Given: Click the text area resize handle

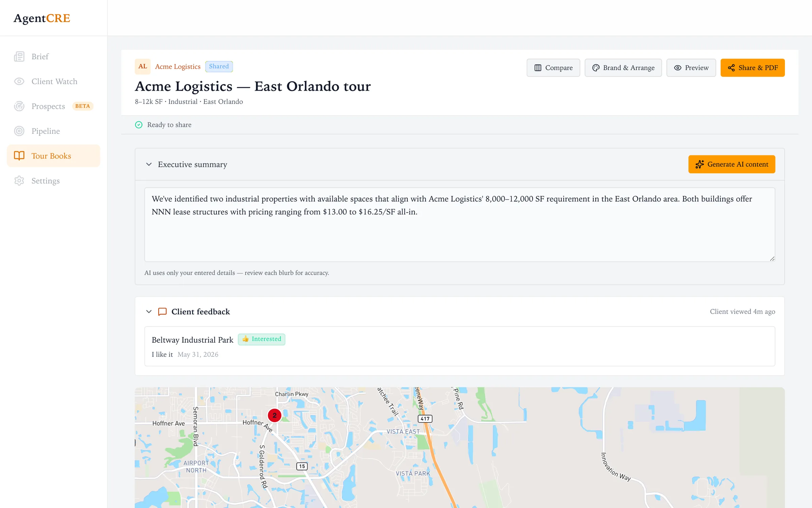Looking at the screenshot, I should tap(772, 259).
